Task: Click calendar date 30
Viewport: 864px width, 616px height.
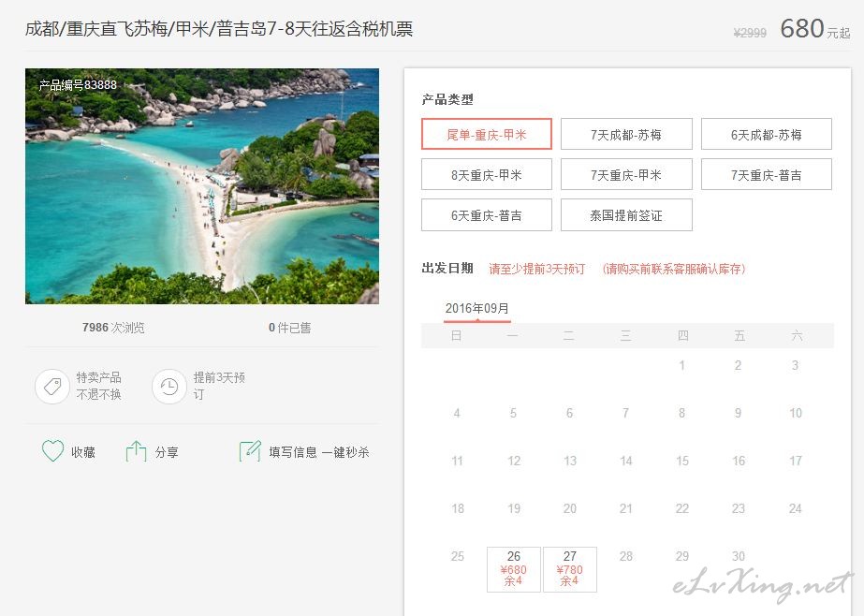Action: (739, 556)
